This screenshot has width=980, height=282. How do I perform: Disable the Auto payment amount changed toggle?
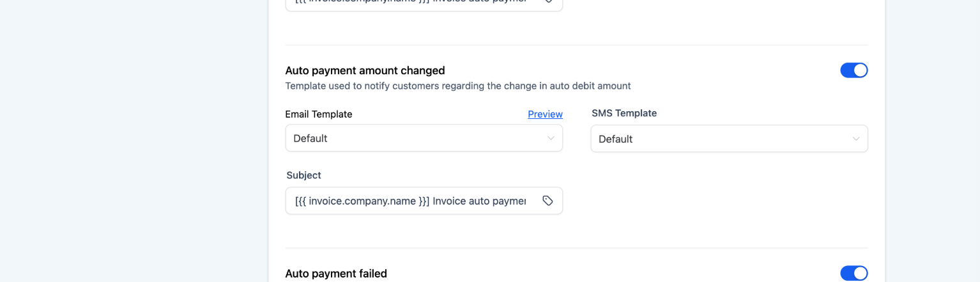click(854, 70)
